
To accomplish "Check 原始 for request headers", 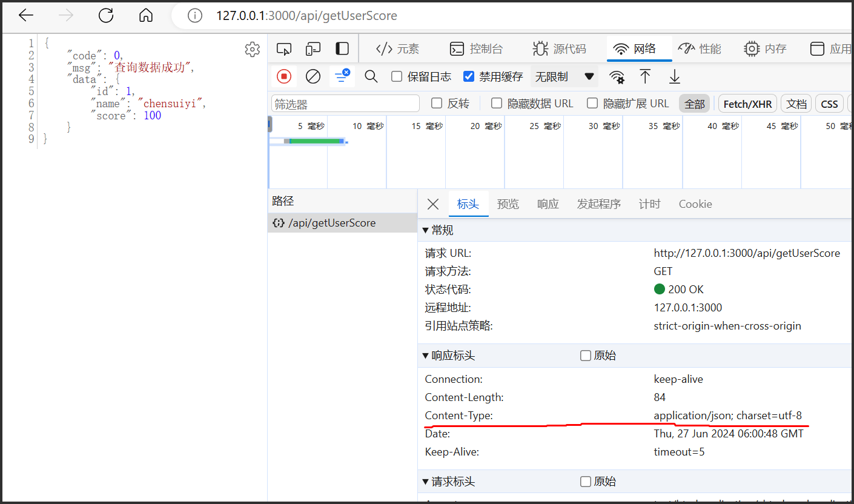I will click(586, 482).
